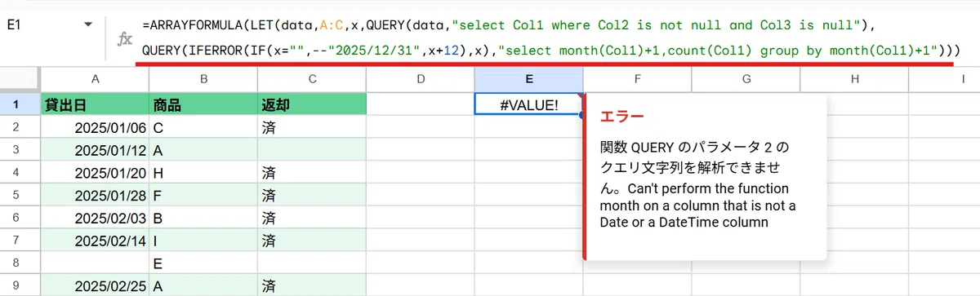Select row 9 header
This screenshot has width=980, height=296.
click(x=20, y=286)
